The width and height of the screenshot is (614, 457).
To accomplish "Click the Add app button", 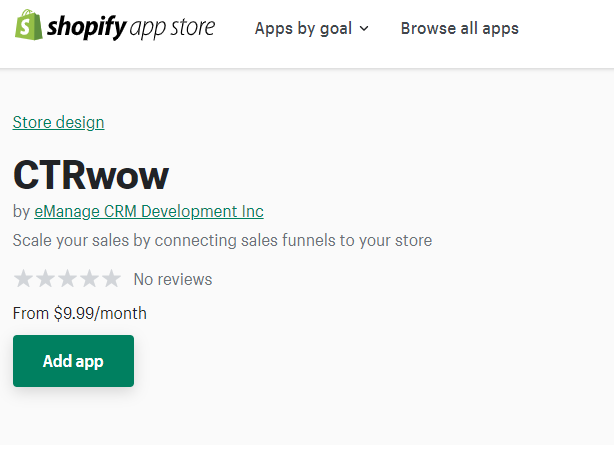I will click(x=73, y=361).
